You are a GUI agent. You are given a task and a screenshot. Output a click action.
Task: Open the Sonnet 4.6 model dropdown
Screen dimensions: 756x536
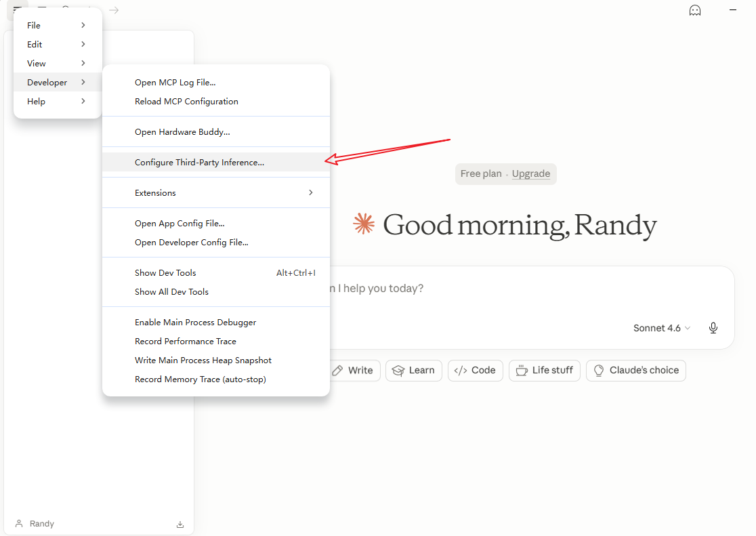(661, 328)
